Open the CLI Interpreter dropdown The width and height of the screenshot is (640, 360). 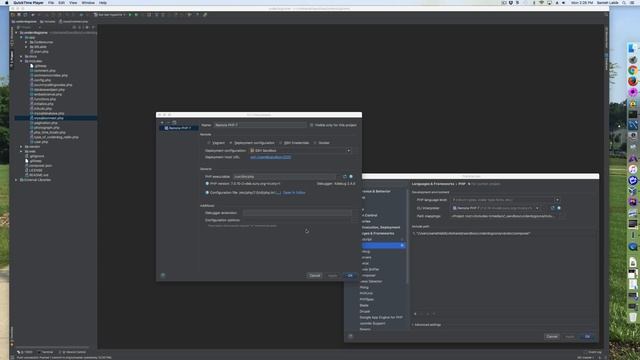(496, 208)
